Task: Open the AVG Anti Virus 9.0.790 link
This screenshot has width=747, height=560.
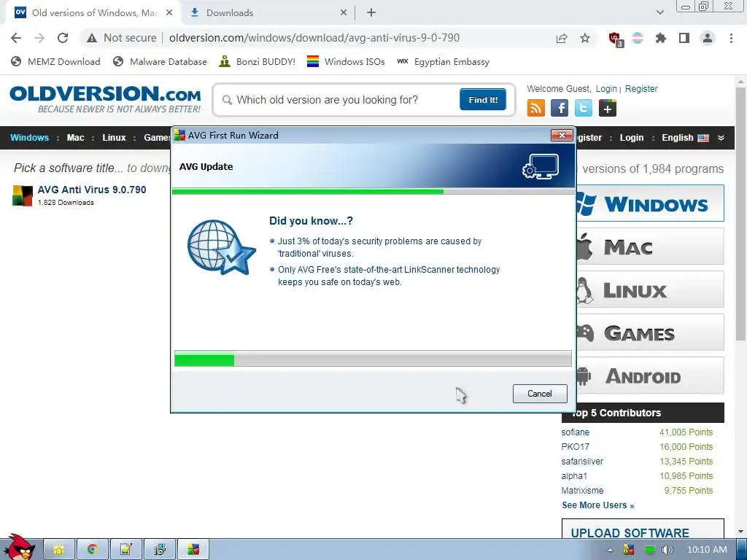Action: coord(92,190)
